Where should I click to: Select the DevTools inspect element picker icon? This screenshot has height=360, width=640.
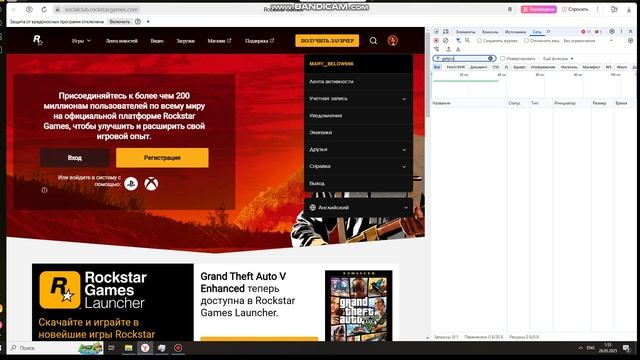[x=436, y=31]
